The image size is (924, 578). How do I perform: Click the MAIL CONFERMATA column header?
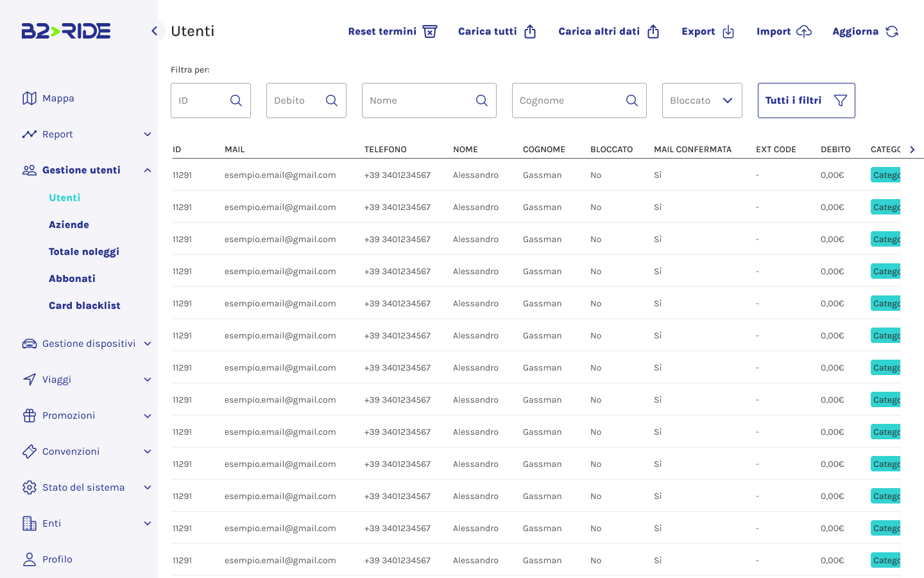tap(692, 150)
